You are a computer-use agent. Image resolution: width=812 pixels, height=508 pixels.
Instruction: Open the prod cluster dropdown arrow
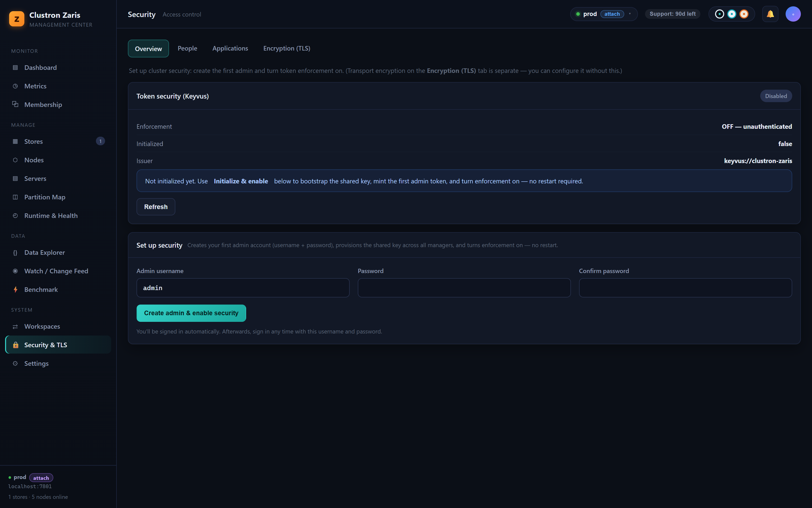coord(630,14)
